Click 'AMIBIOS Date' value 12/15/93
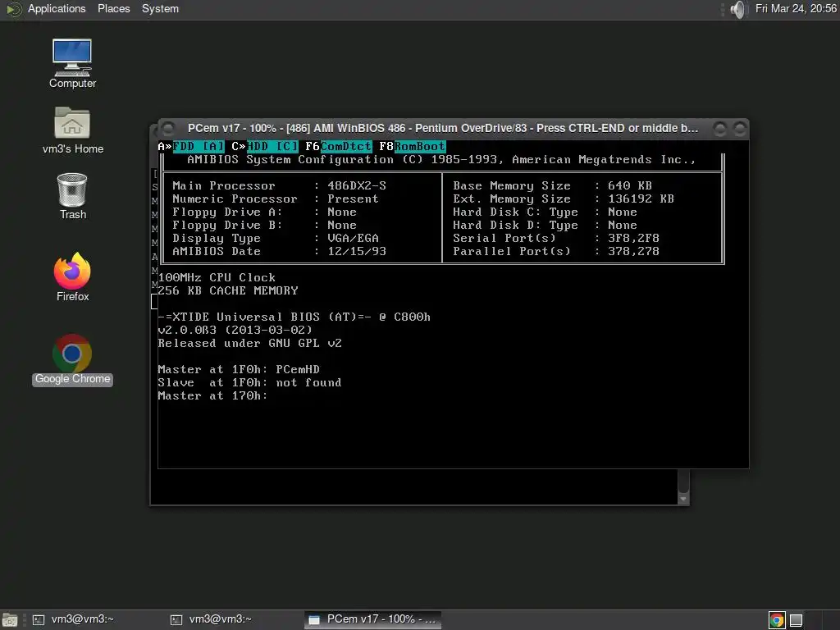840x630 pixels. point(356,251)
